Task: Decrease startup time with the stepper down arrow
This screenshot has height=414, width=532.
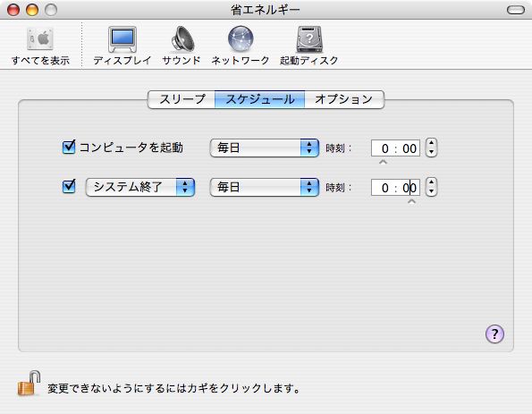Action: click(x=431, y=152)
